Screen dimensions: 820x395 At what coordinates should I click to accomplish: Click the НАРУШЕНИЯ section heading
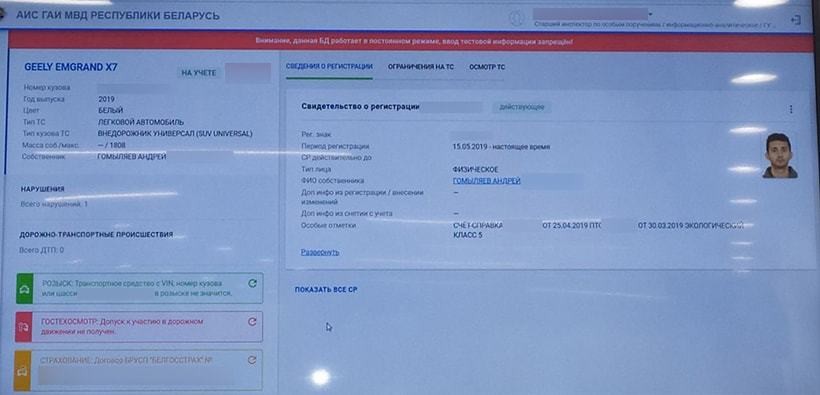coord(43,189)
